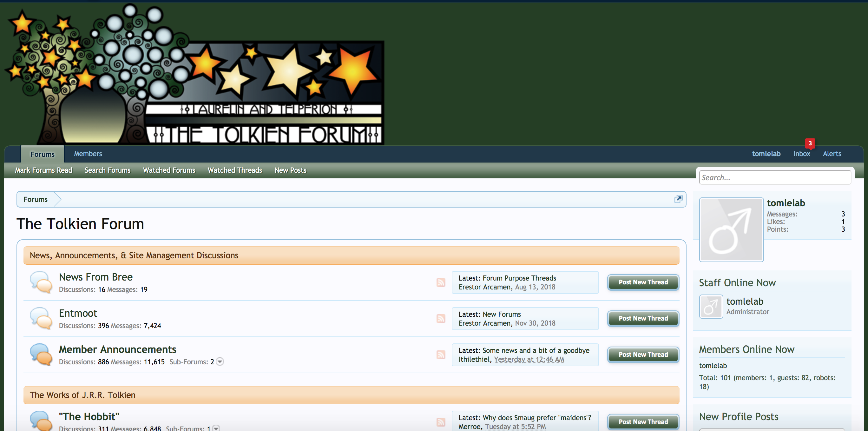This screenshot has width=868, height=431.
Task: Open thread Some news and a bit of a goodbye
Action: (536, 350)
